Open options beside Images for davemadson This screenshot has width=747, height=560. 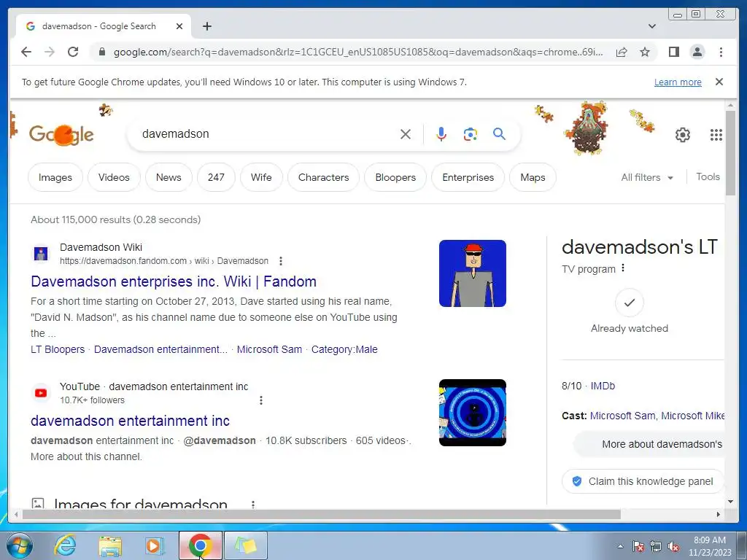point(253,504)
